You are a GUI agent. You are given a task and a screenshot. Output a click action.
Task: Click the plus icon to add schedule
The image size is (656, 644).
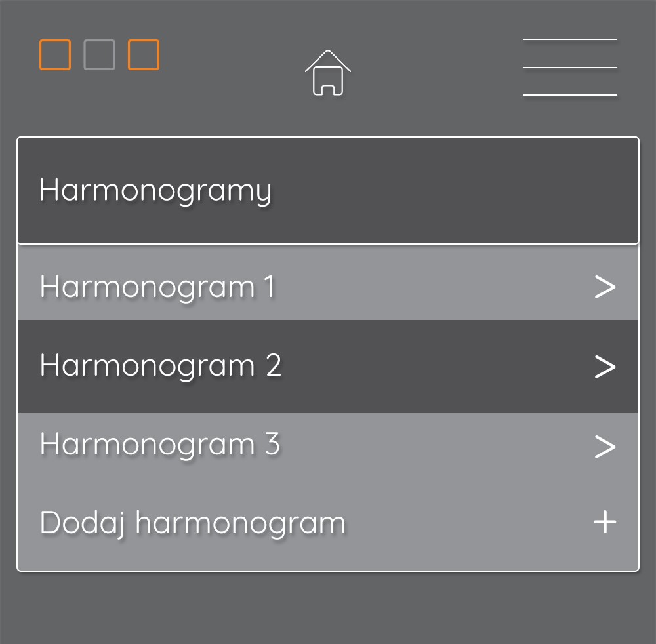(605, 522)
